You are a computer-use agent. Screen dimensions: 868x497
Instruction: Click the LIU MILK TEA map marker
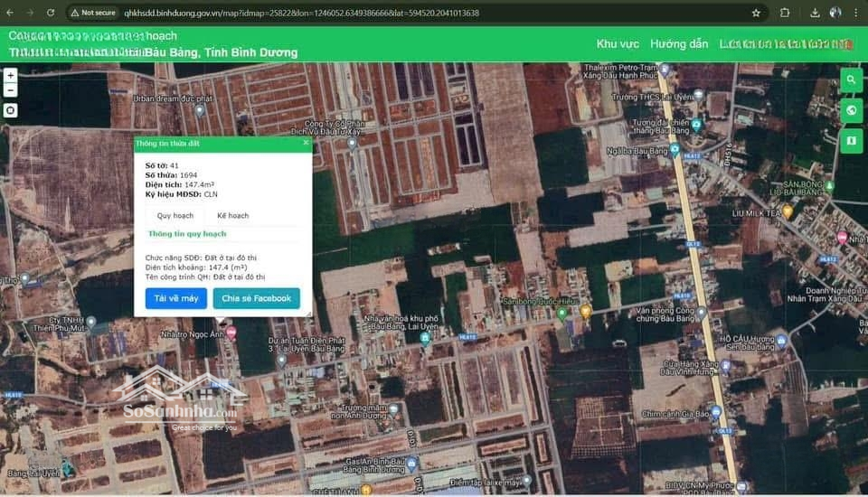[x=788, y=211]
